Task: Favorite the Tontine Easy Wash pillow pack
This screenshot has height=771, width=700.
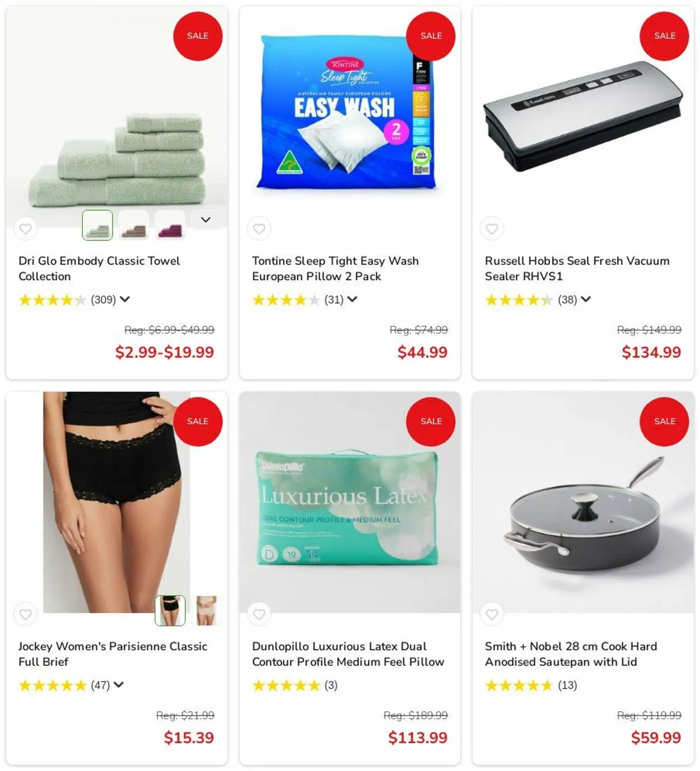Action: click(x=259, y=229)
